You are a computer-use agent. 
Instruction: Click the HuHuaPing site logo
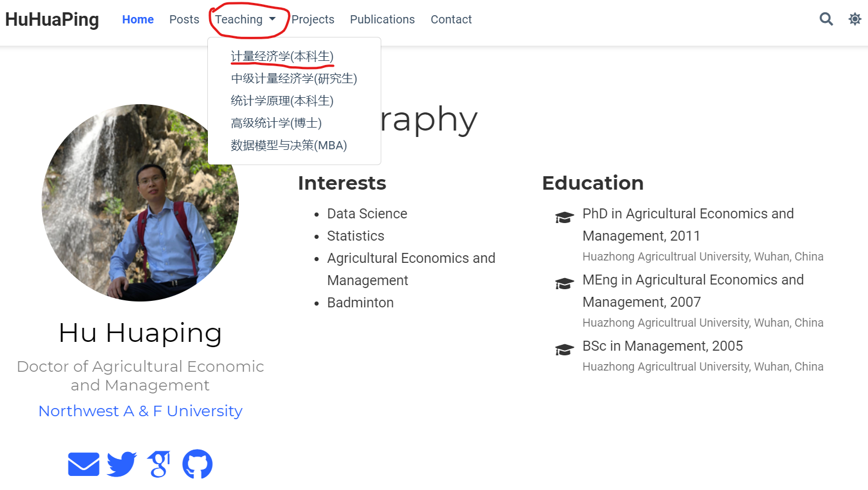point(52,19)
